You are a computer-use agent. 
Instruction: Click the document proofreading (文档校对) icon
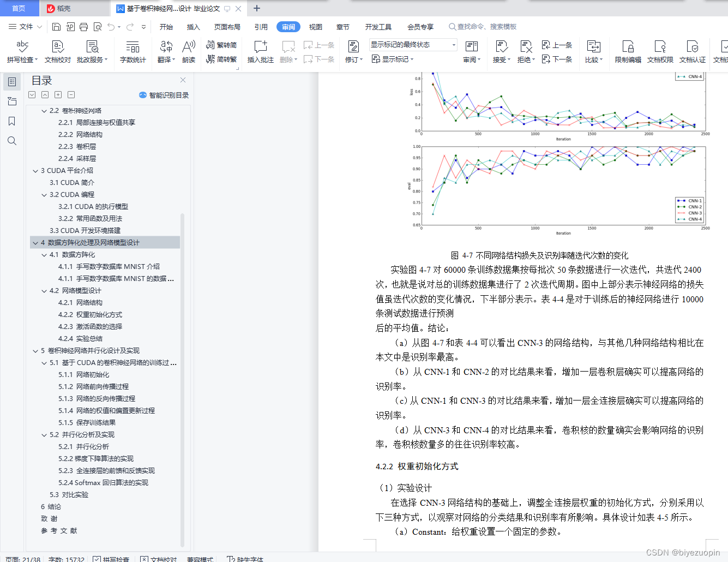[58, 52]
